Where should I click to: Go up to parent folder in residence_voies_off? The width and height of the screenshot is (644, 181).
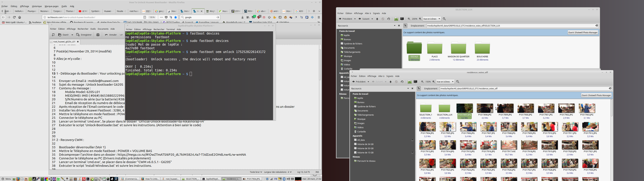tap(390, 82)
